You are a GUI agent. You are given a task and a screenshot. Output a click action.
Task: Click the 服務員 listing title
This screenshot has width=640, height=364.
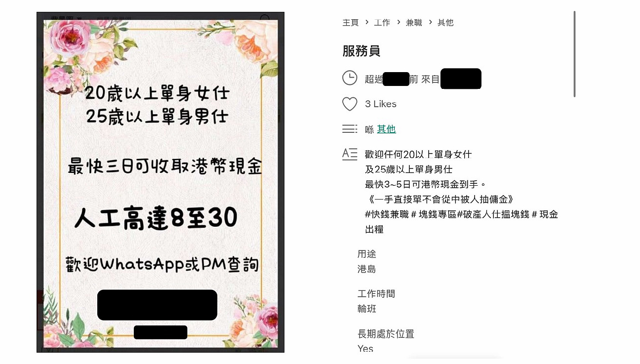[x=361, y=51]
